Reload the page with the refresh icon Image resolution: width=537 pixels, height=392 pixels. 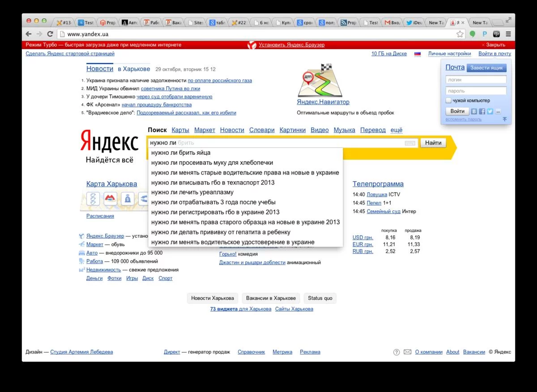click(x=50, y=34)
